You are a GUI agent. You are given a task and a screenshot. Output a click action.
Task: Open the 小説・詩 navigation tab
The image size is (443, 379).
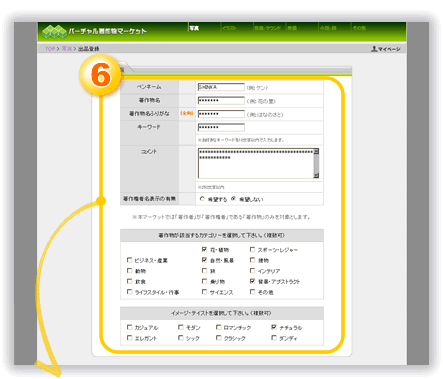pyautogui.click(x=328, y=28)
